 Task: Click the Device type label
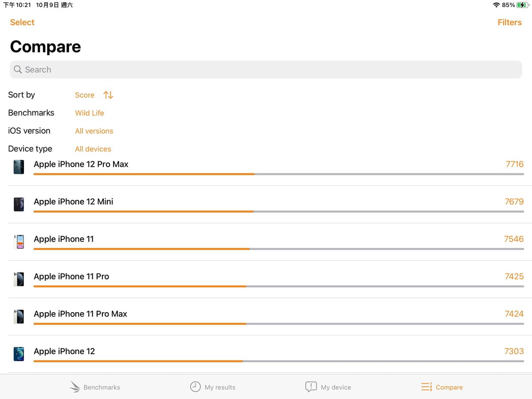[30, 149]
